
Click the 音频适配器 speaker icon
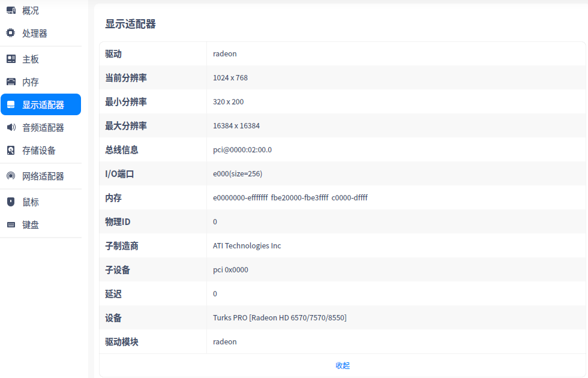tap(11, 127)
